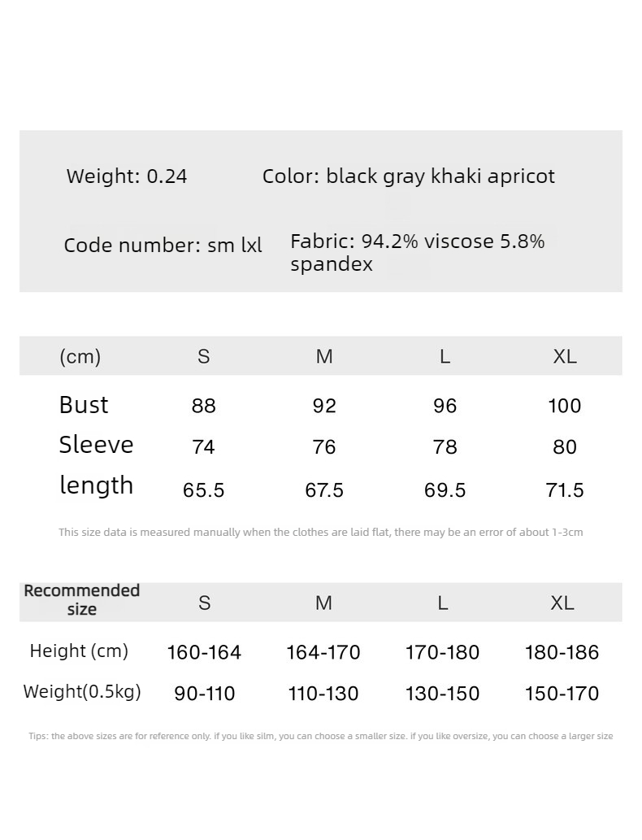The width and height of the screenshot is (642, 840).
Task: Click the Recommended size header
Action: pos(82,600)
